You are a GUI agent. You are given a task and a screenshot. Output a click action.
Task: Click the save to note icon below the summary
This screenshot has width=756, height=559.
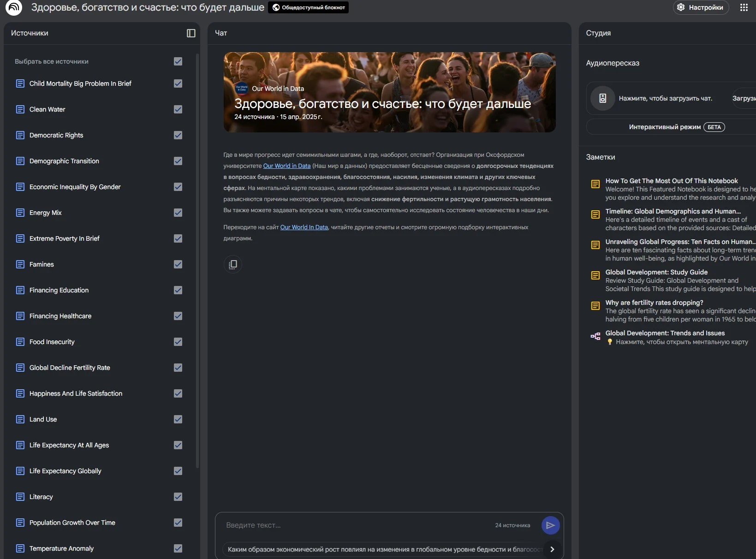click(233, 264)
